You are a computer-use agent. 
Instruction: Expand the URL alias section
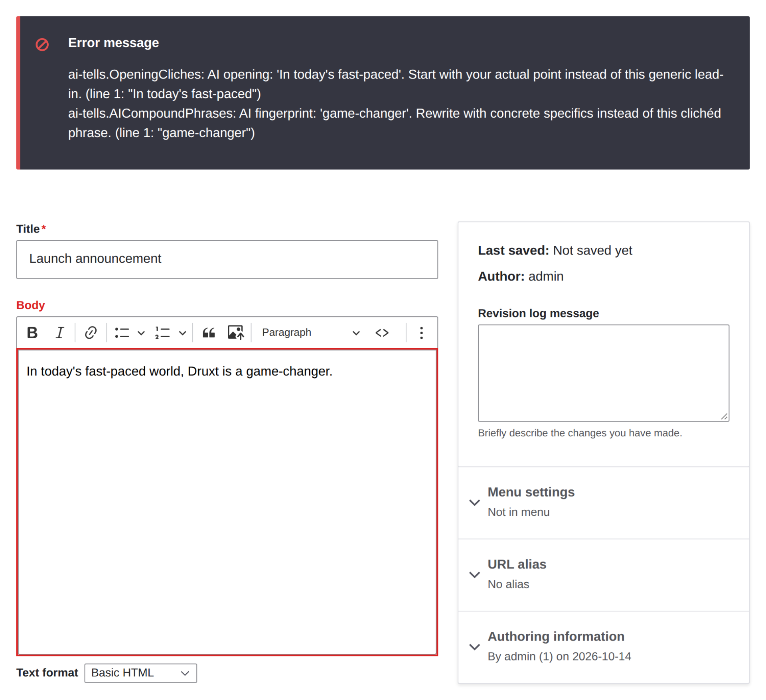pyautogui.click(x=603, y=574)
